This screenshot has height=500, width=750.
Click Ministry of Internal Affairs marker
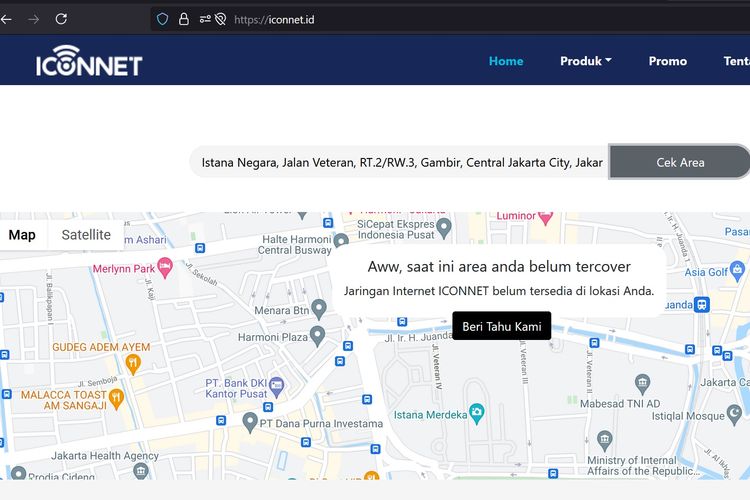(x=605, y=441)
